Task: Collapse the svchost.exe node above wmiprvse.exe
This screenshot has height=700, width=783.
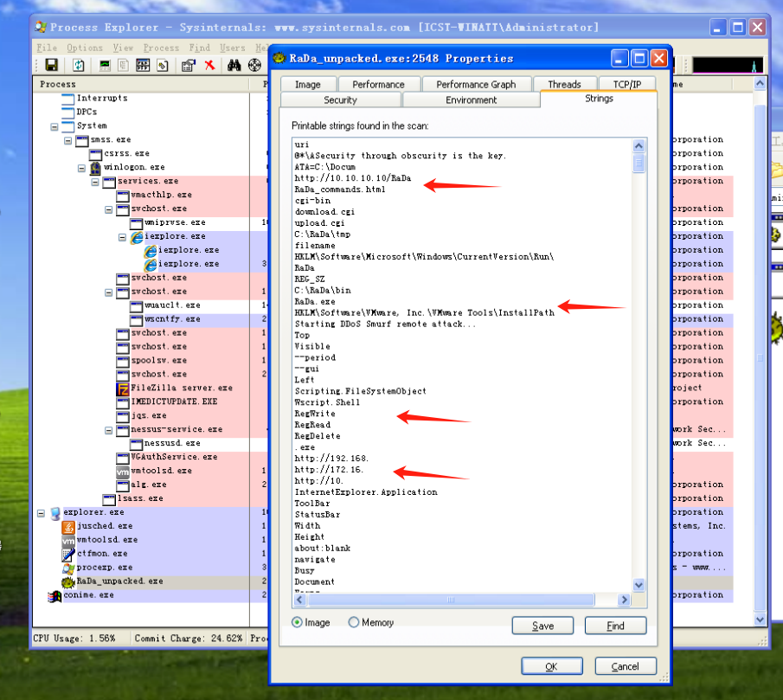Action: [x=108, y=209]
